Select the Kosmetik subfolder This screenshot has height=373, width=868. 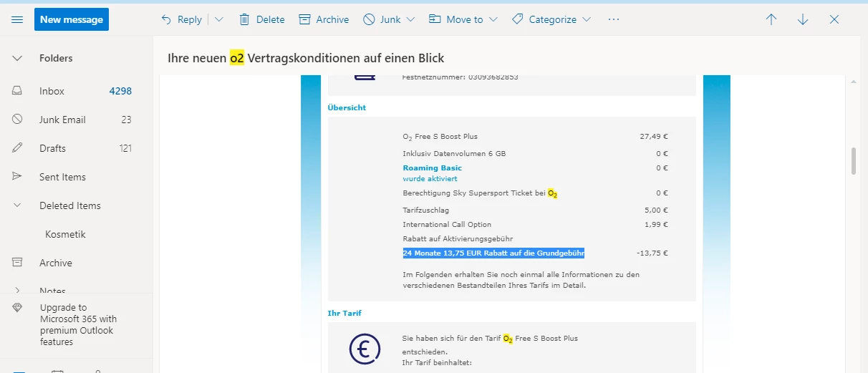pos(65,234)
